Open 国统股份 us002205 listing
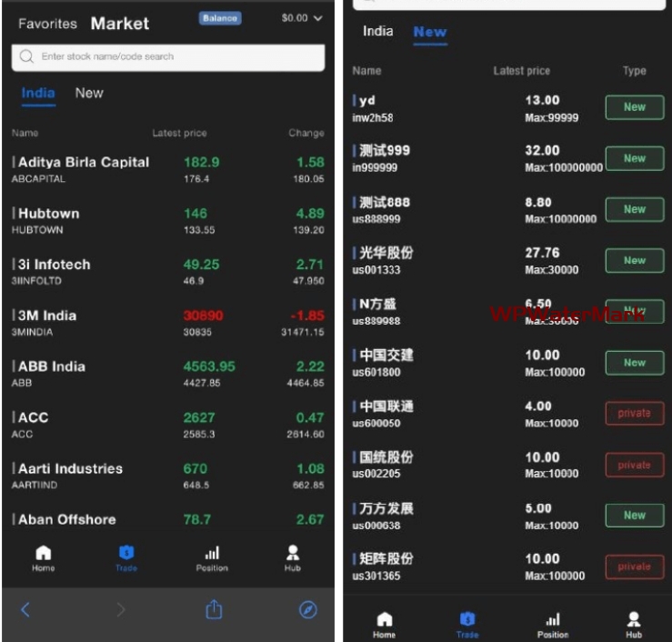The width and height of the screenshot is (672, 642). coord(507,465)
